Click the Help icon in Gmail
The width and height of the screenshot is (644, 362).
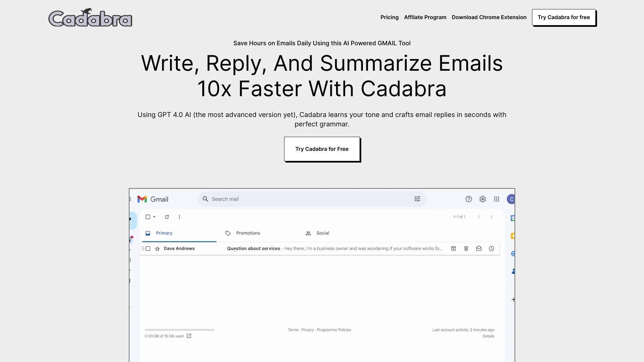pyautogui.click(x=468, y=199)
